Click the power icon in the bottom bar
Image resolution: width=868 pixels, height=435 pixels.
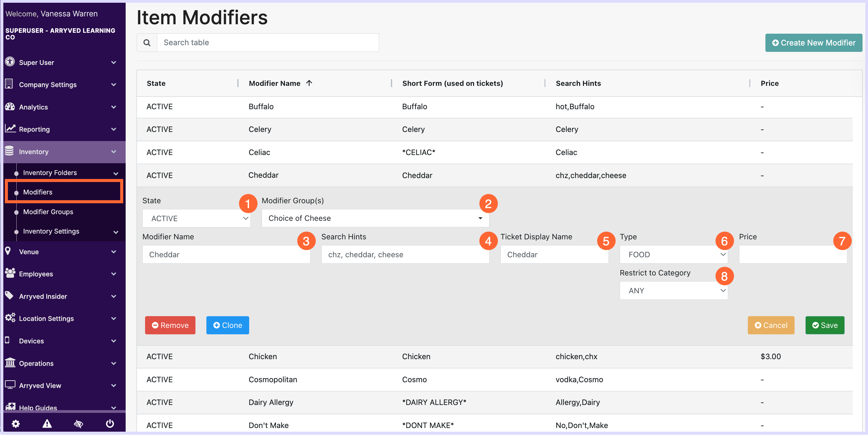[x=110, y=423]
